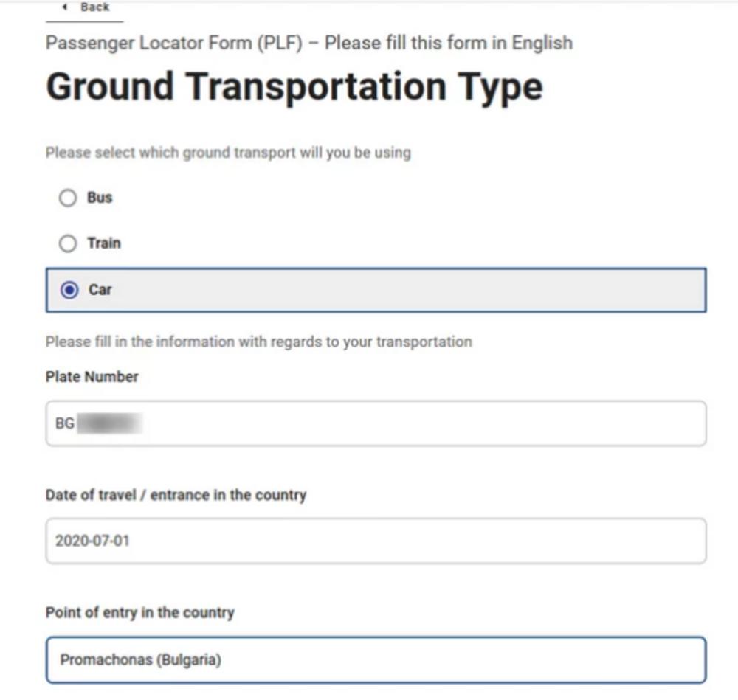
Task: Click the 2020-07-01 date value
Action: point(92,541)
